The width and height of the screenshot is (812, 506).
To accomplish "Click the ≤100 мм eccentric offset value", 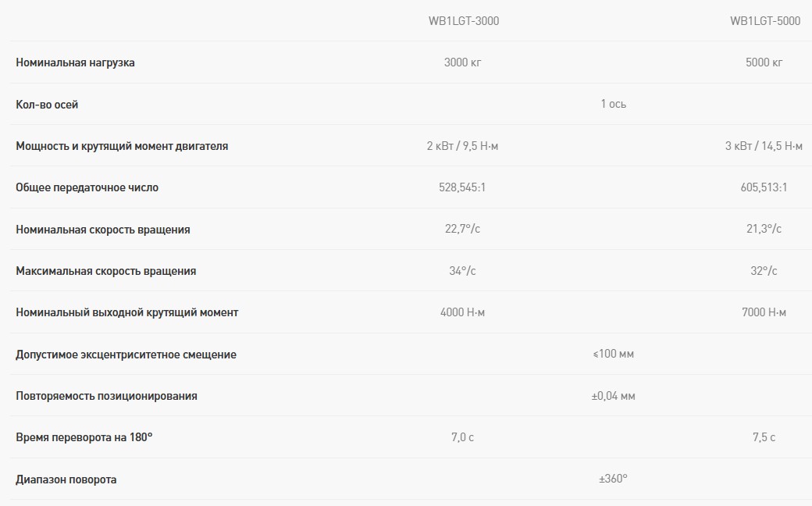I will [613, 354].
